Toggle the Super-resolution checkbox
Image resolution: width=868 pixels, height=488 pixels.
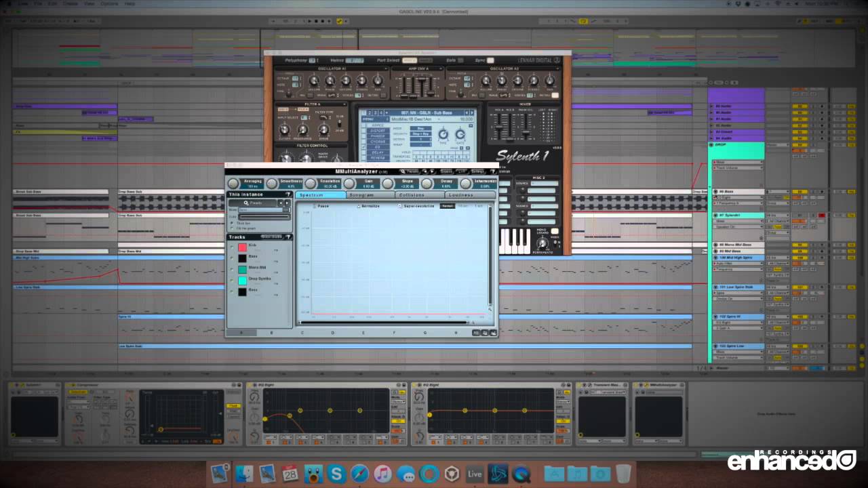pyautogui.click(x=399, y=206)
